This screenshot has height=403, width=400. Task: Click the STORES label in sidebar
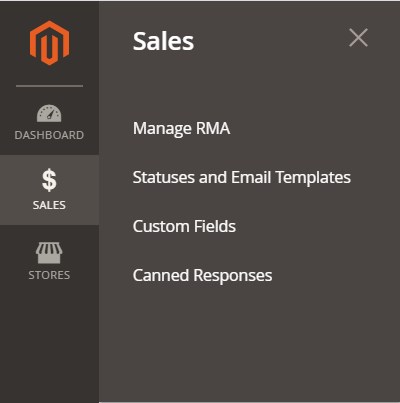(49, 275)
